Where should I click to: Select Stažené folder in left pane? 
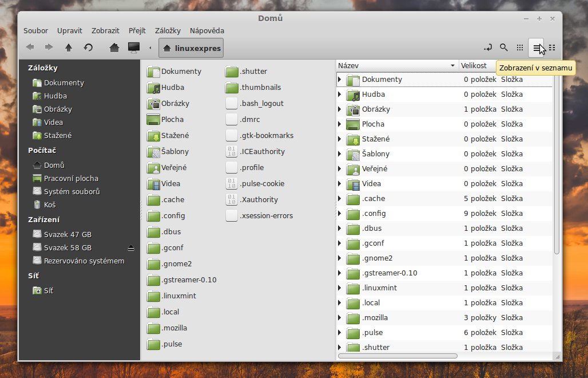[x=168, y=136]
